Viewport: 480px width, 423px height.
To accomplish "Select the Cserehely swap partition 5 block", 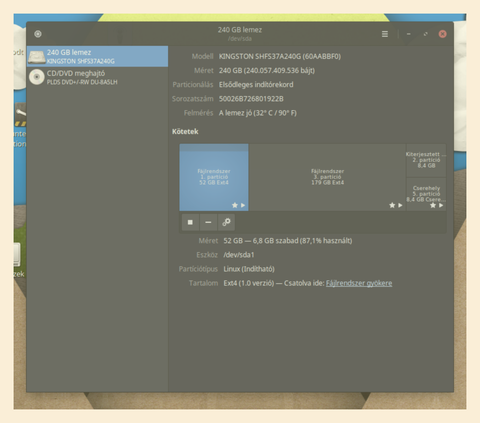I will point(426,194).
